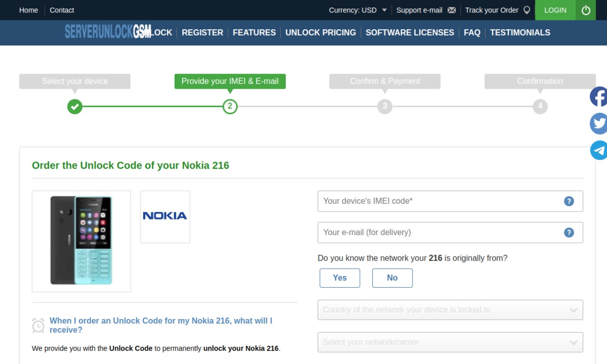607x364 pixels.
Task: Go to the TESTIMONIALS menu item
Action: coord(520,32)
